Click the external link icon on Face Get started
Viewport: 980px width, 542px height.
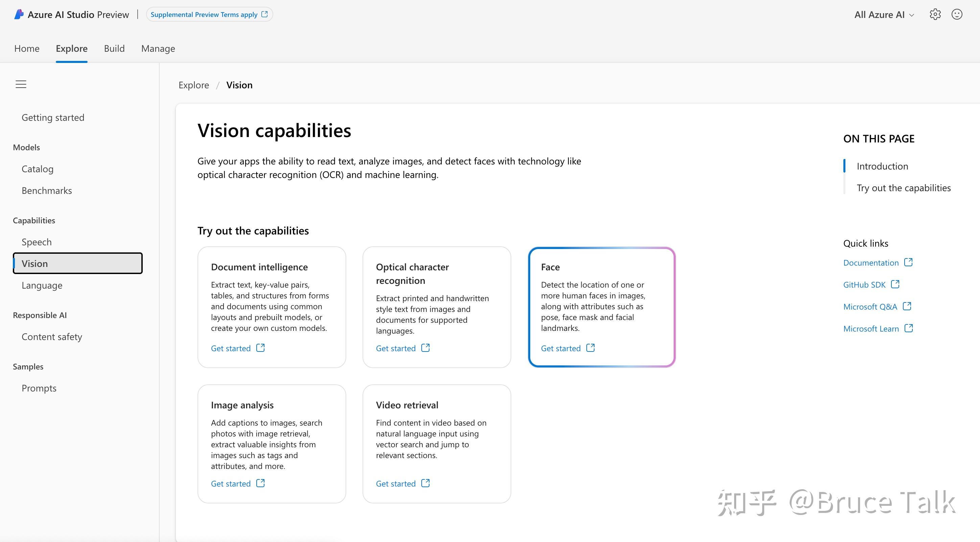pos(590,347)
